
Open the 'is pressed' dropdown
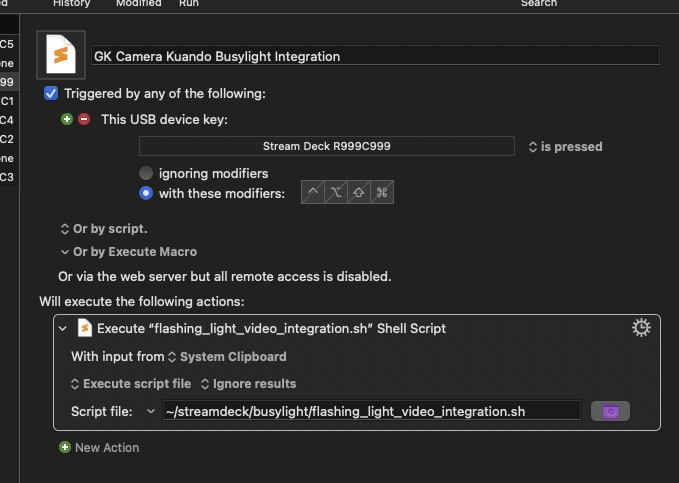coord(565,147)
